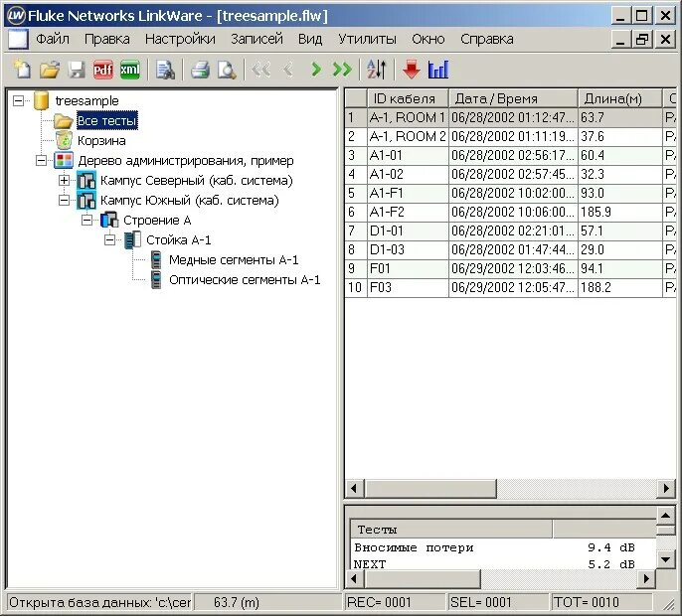Click the Медные сегменты А-1 icon
Screen dimensions: 682x616
point(156,260)
